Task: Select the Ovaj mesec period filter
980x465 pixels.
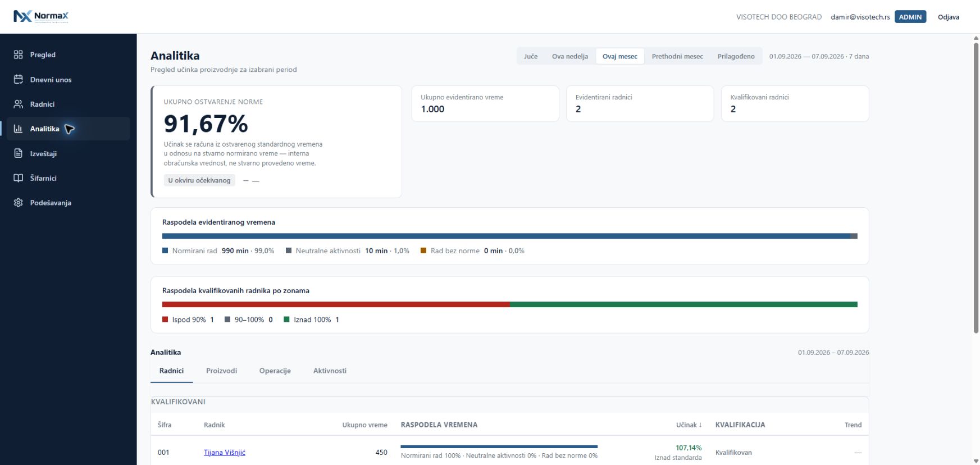Action: (x=620, y=56)
